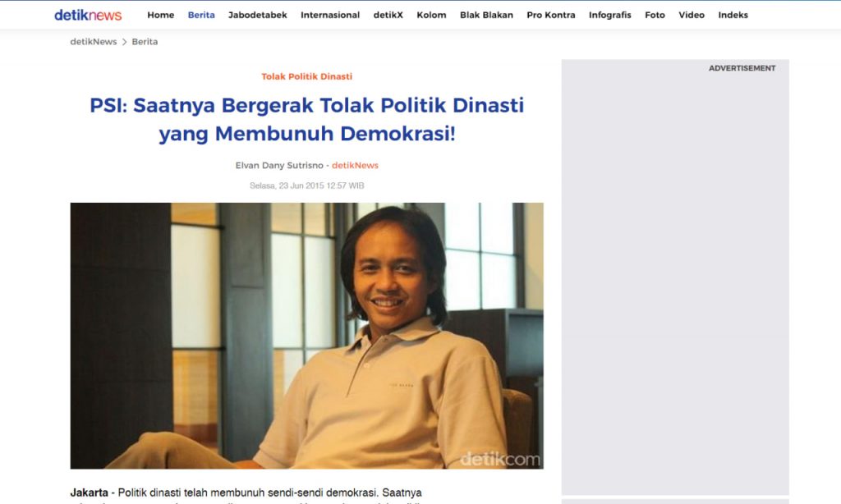Open the Pro Kontra section
Viewport: 841px width, 504px height.
(551, 15)
